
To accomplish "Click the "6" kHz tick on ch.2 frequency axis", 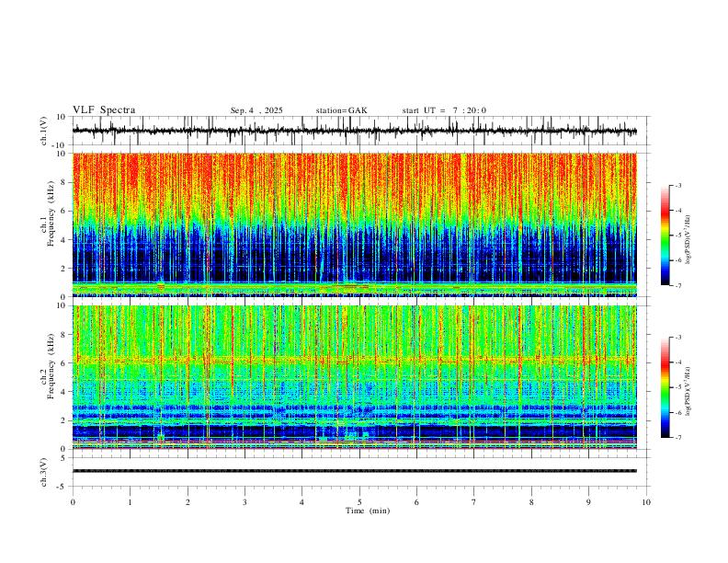I will pos(64,363).
